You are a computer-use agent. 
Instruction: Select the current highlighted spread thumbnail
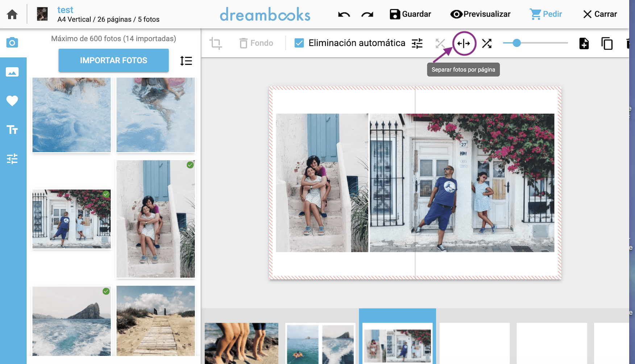click(x=398, y=343)
